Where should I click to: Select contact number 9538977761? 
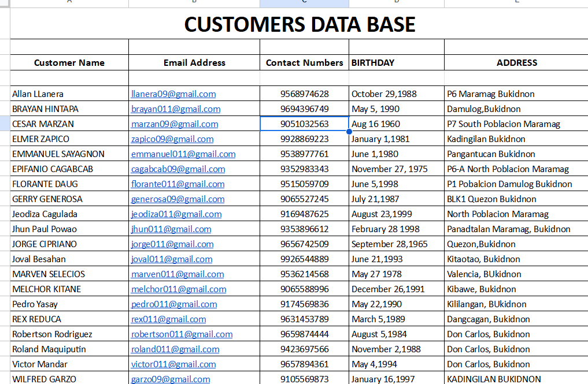click(x=304, y=154)
